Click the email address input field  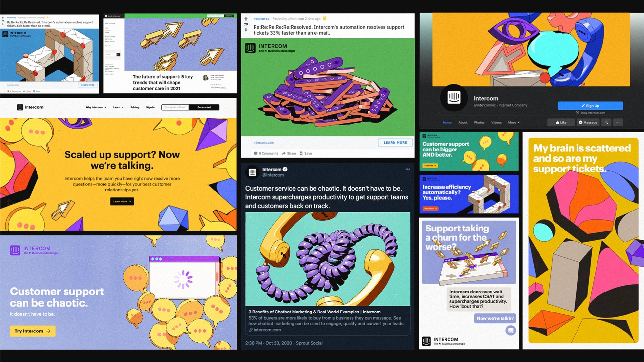(x=175, y=107)
